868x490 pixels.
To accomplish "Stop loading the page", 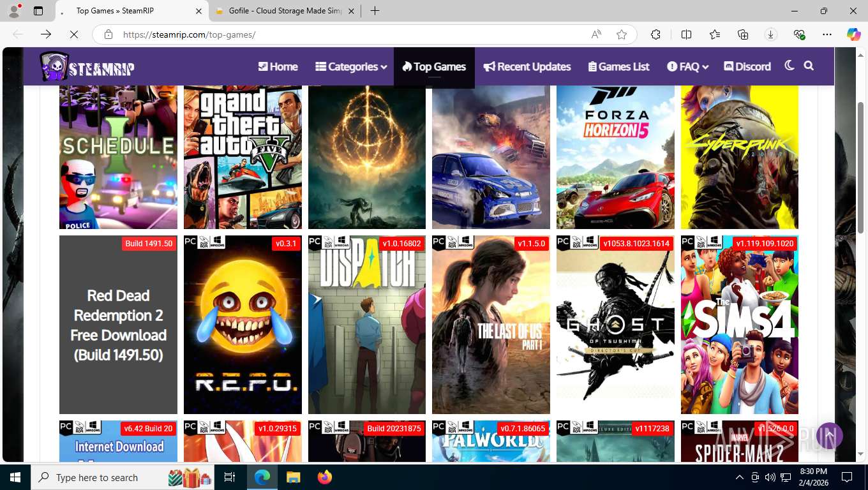I will [x=74, y=34].
